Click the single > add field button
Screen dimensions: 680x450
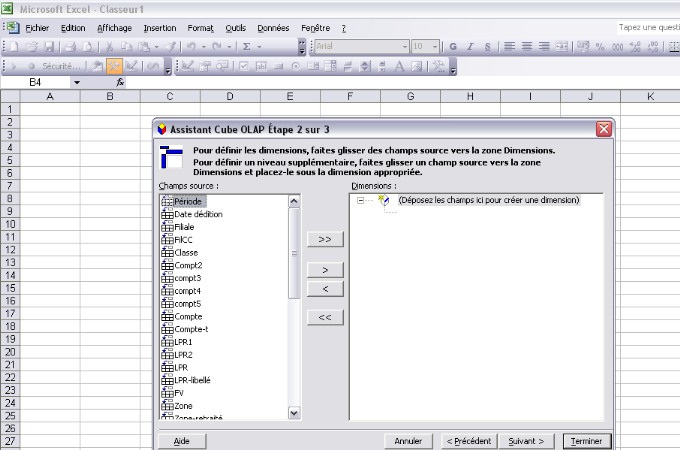[325, 270]
